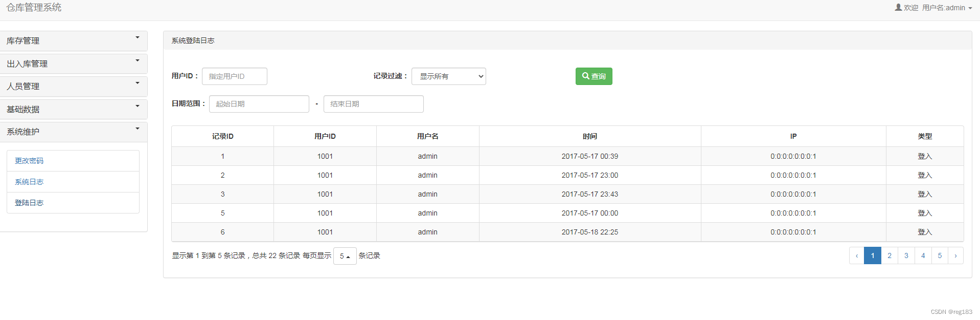Open the admin user dropdown menu
The width and height of the screenshot is (980, 320).
[947, 8]
